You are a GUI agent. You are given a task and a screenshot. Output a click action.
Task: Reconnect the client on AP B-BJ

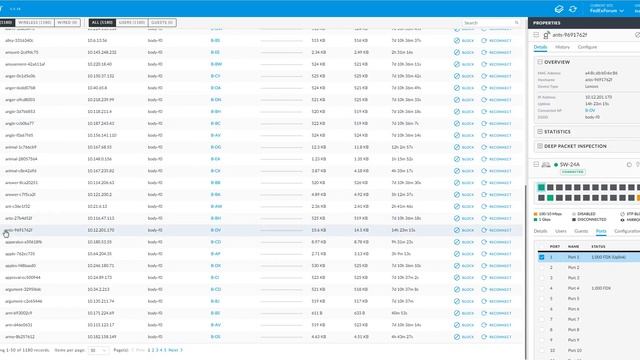496,301
